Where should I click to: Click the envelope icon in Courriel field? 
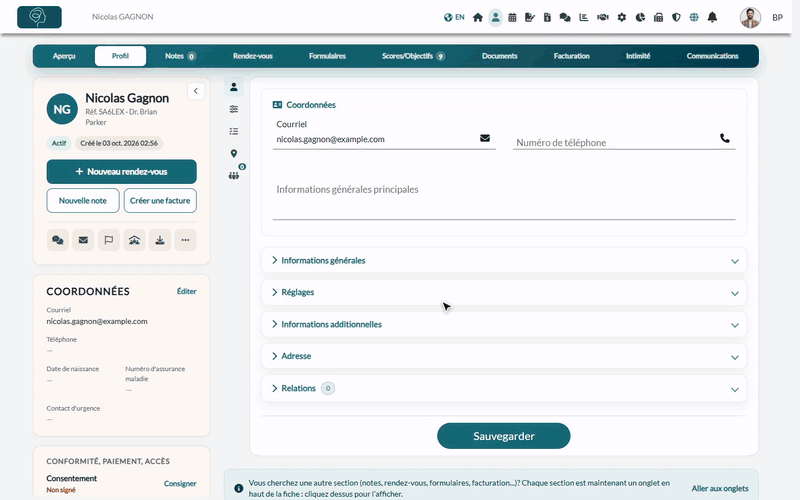(485, 138)
